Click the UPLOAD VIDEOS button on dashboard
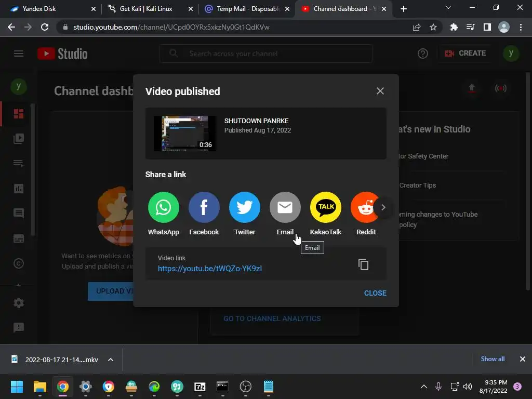Screen dimensions: 532x399 [x=111, y=291]
